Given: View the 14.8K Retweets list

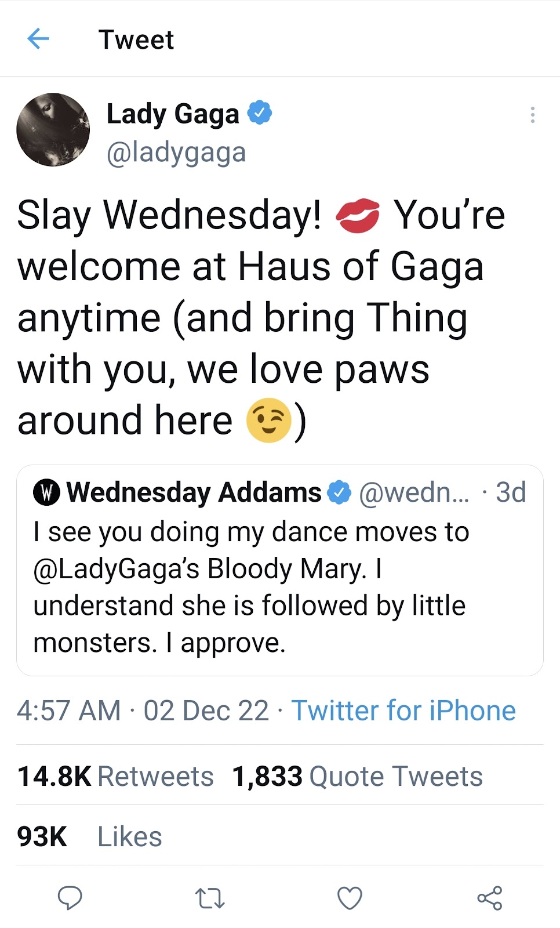Looking at the screenshot, I should (115, 777).
